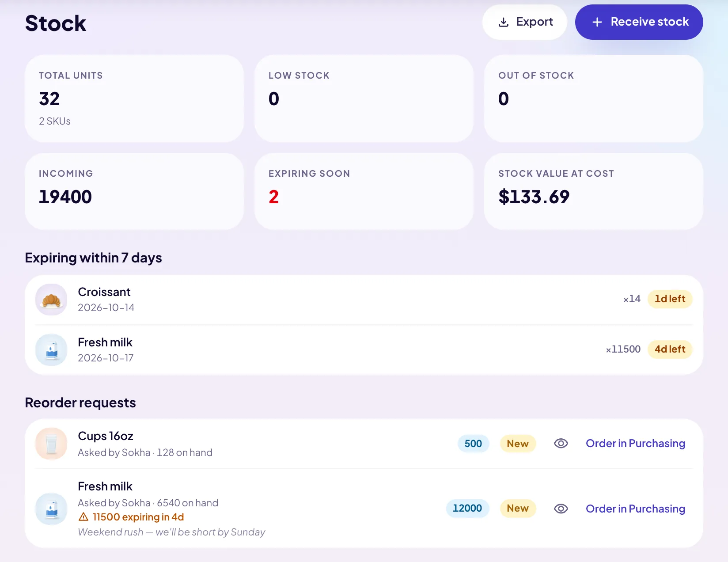Open the Incoming card showing 19400
Screen dimensions: 728x562
point(134,191)
